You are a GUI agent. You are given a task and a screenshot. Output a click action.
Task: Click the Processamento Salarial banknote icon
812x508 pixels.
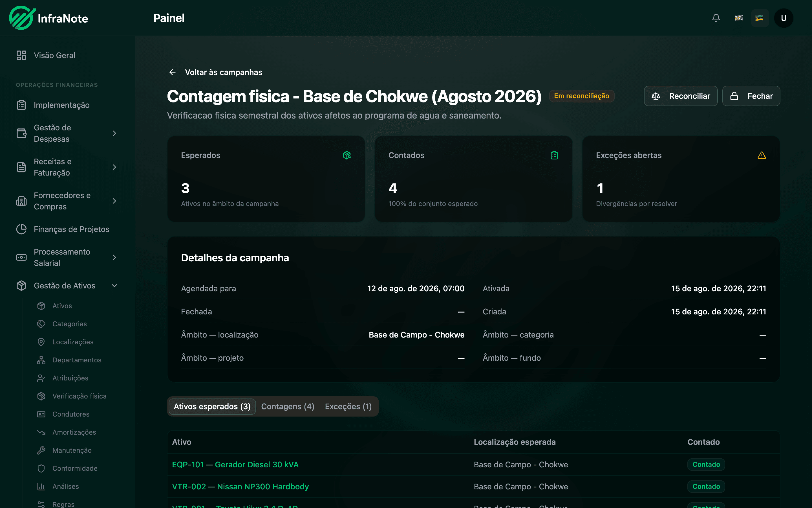click(x=21, y=257)
